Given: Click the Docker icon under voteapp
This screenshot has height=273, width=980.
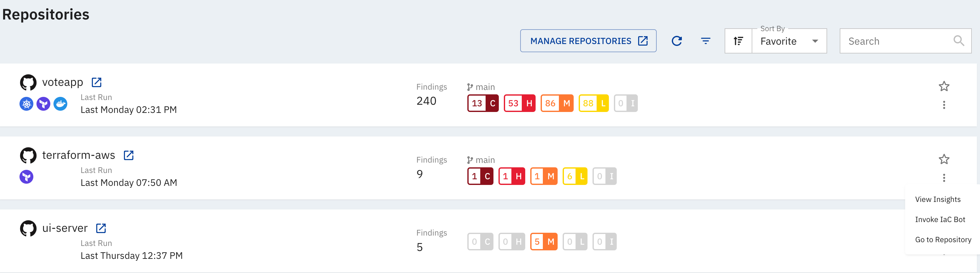Looking at the screenshot, I should tap(60, 104).
